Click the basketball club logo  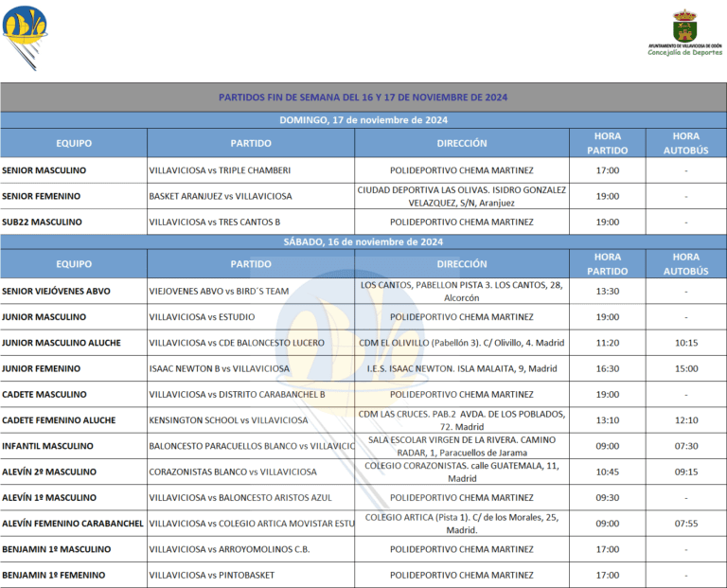25,38
